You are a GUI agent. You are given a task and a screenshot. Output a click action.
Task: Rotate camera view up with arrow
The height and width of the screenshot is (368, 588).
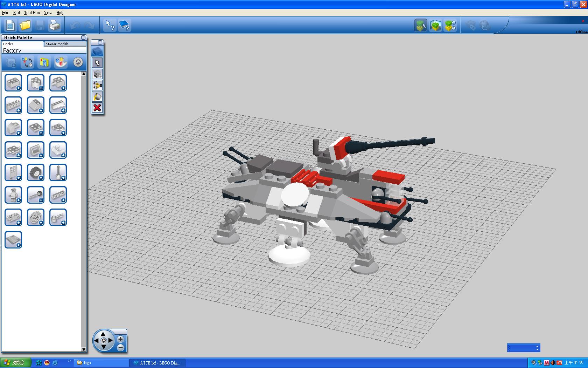click(103, 333)
